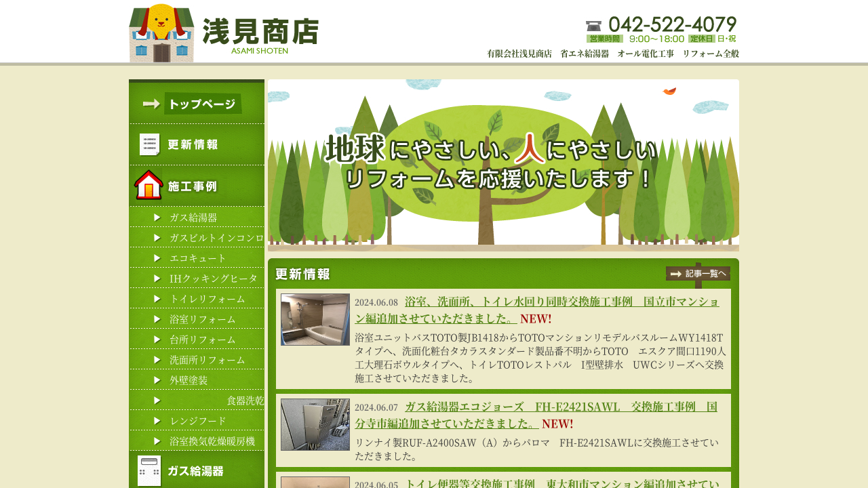Select ガスビルトインコンロ in the sidebar

click(216, 238)
